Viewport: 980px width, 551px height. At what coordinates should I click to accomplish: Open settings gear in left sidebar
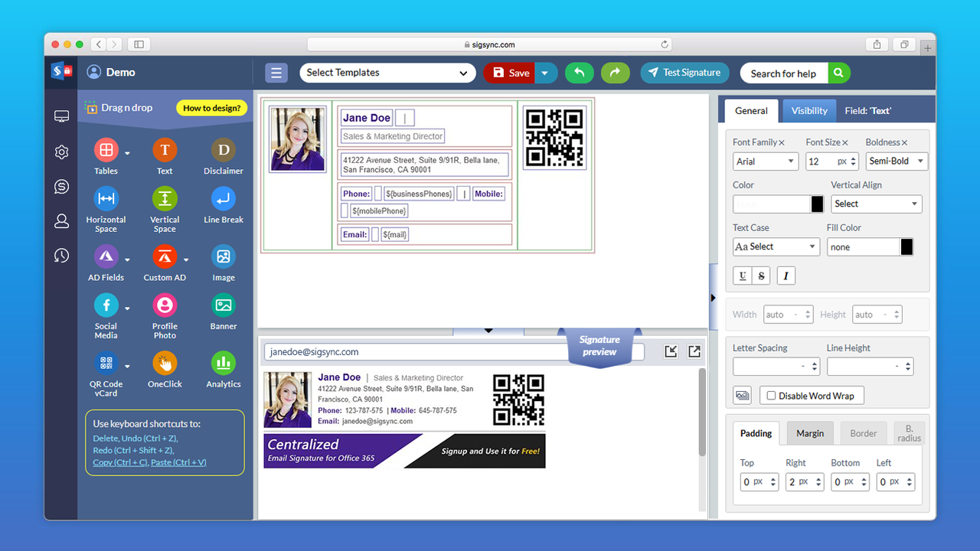62,152
